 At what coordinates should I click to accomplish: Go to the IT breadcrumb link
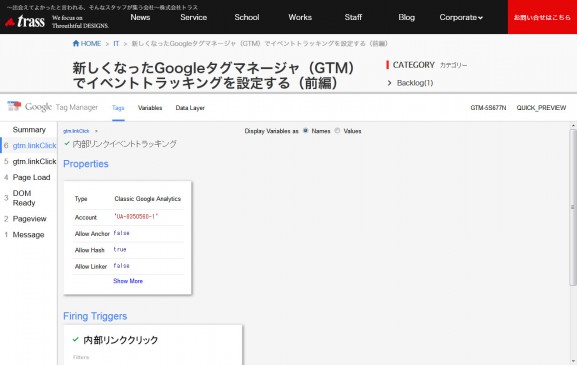click(x=116, y=43)
